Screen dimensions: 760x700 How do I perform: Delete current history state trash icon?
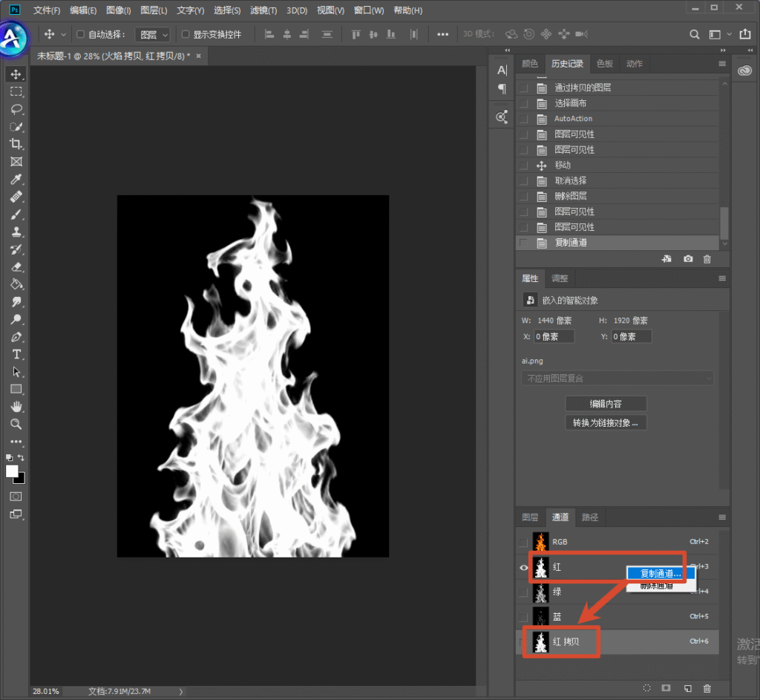[x=707, y=259]
